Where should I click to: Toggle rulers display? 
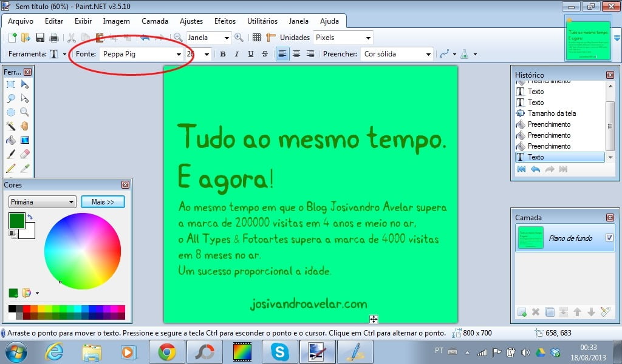270,38
